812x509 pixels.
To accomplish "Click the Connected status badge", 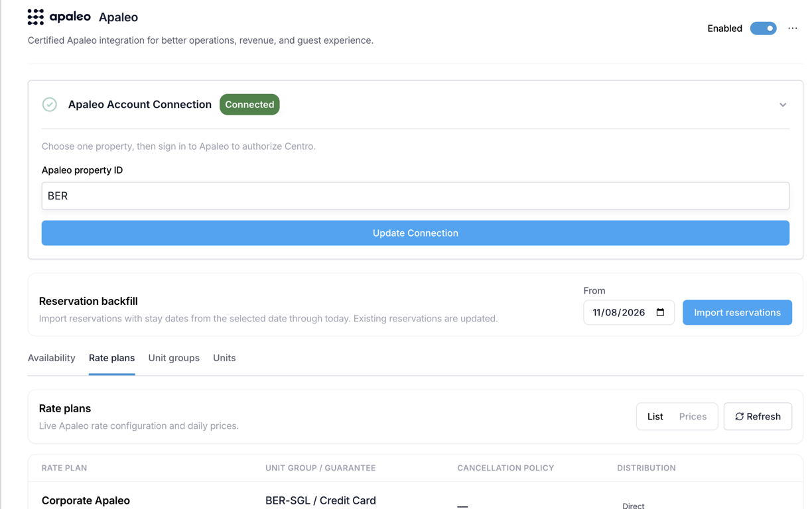I will tap(249, 105).
